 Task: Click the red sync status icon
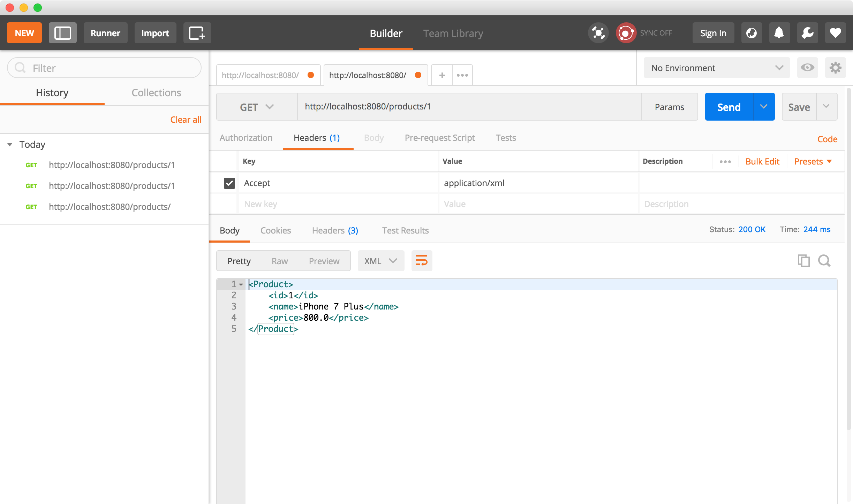click(x=626, y=33)
